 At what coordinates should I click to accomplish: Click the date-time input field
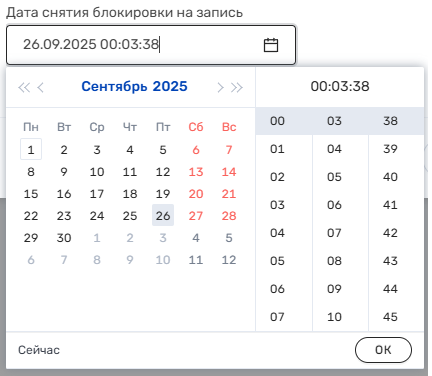click(x=151, y=45)
